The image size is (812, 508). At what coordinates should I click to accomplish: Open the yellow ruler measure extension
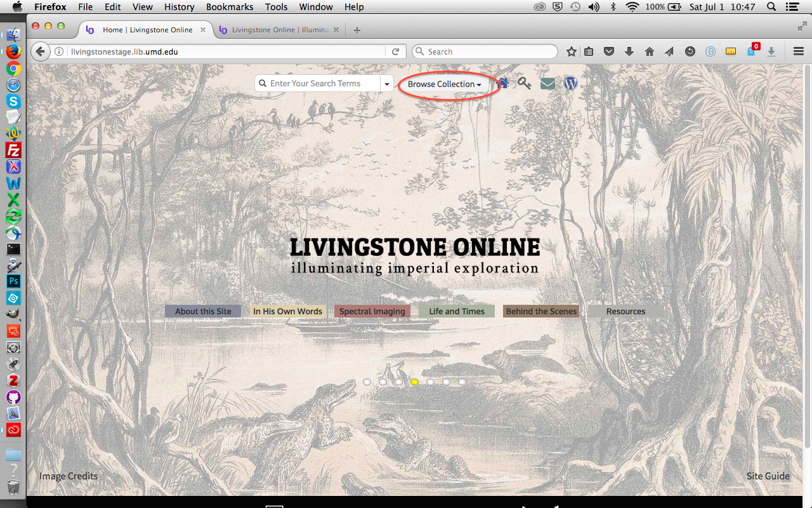[x=731, y=51]
